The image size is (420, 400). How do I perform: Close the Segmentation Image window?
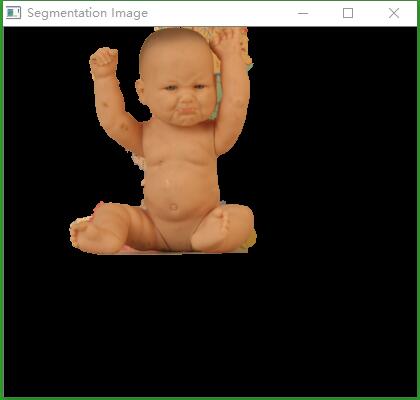[x=394, y=13]
